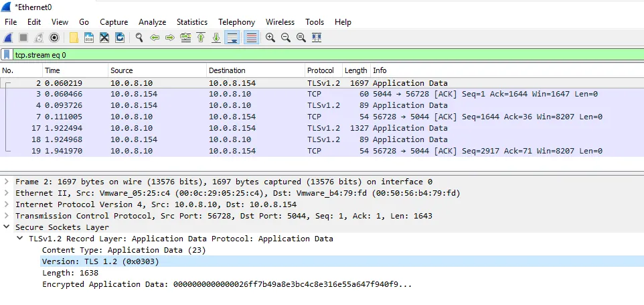This screenshot has height=305, width=644.
Task: Click the Wireshark title bar icon
Action: [x=6, y=7]
